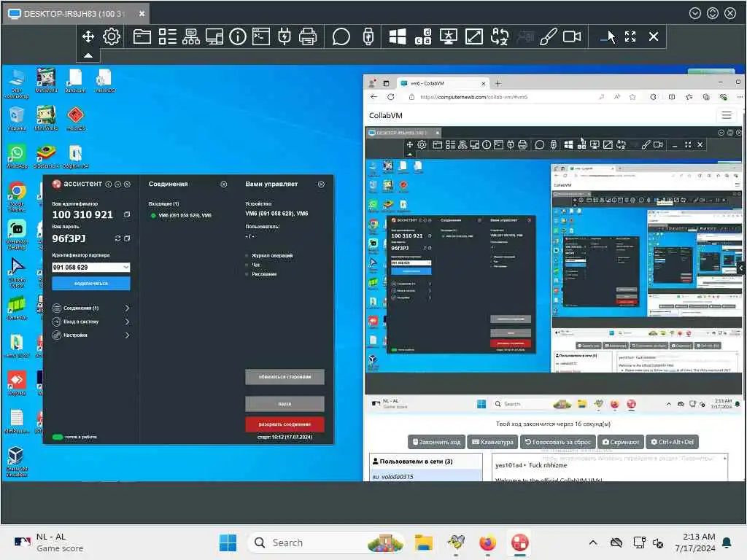Select user volodo0315 in online users list
747x560 pixels.
426,476
